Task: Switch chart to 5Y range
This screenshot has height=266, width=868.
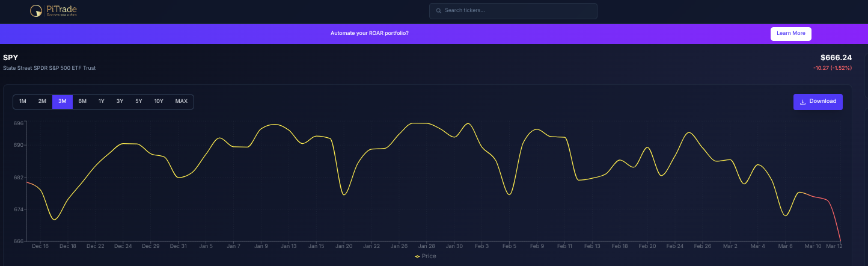Action: pyautogui.click(x=139, y=102)
